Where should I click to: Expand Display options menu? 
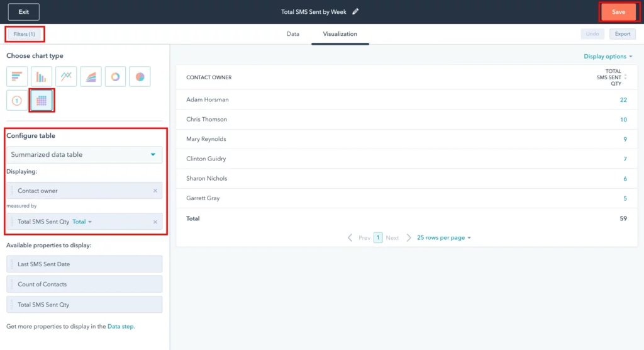(608, 57)
